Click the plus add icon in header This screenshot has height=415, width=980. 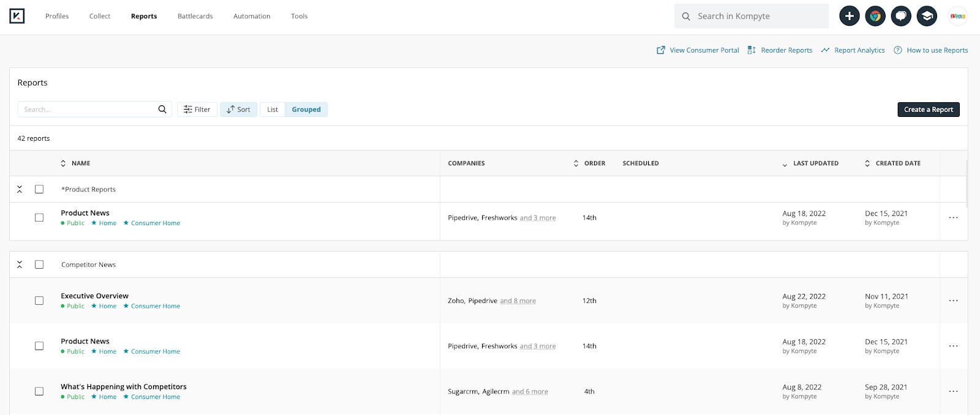click(849, 16)
